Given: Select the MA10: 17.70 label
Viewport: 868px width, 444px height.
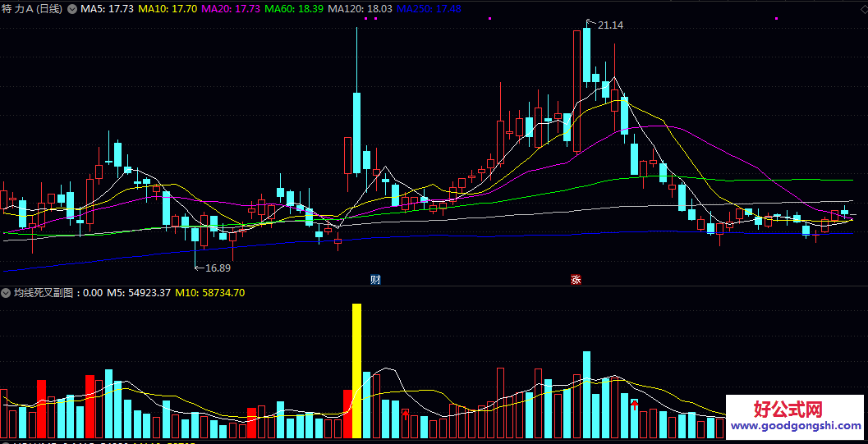Looking at the screenshot, I should (168, 9).
